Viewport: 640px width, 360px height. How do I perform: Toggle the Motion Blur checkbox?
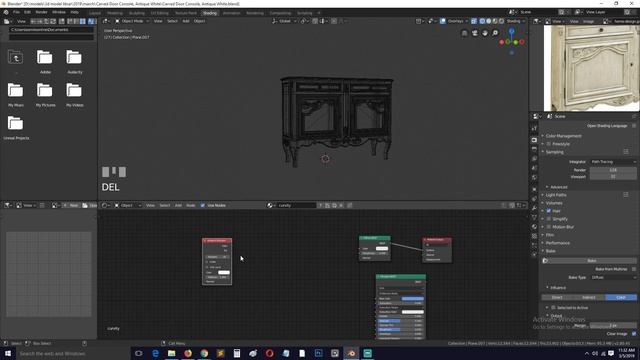[549, 227]
